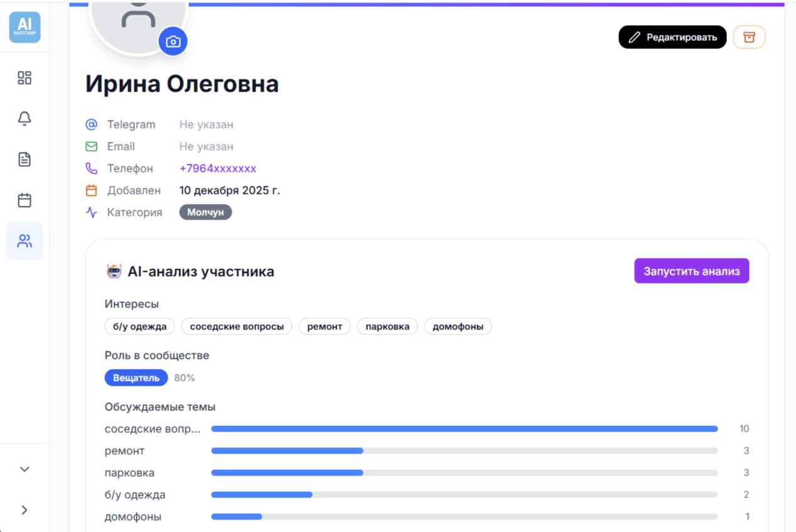Click the Запустить анализ button
The height and width of the screenshot is (532, 796).
tap(691, 270)
